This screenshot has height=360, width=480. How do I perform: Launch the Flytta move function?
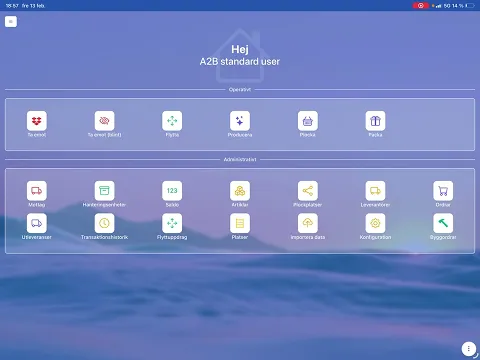click(172, 121)
